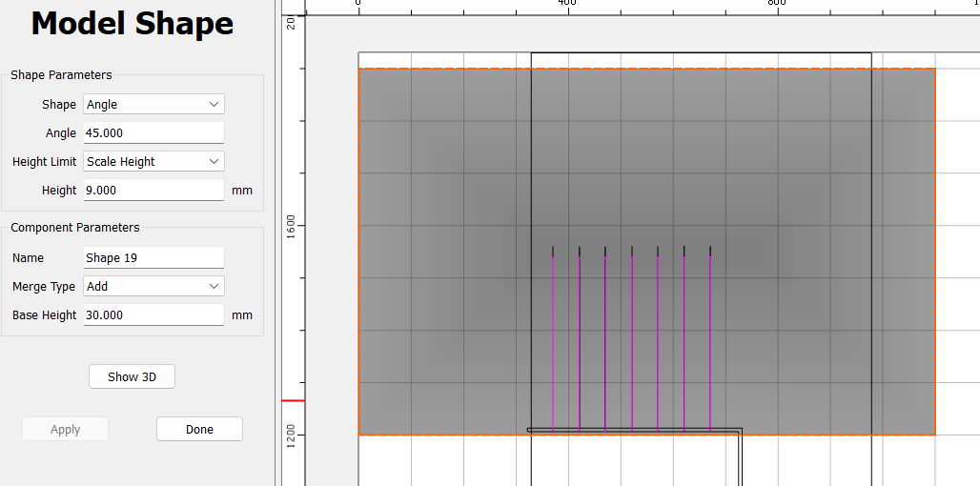Image resolution: width=980 pixels, height=486 pixels.
Task: Click the 400 mark on horizontal ruler
Action: (x=567, y=3)
